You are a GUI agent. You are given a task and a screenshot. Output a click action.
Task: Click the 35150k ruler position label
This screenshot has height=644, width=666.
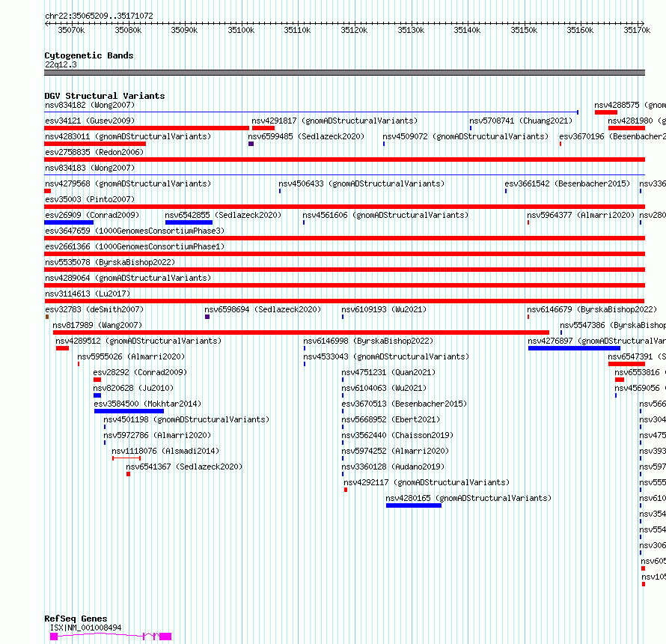click(524, 30)
